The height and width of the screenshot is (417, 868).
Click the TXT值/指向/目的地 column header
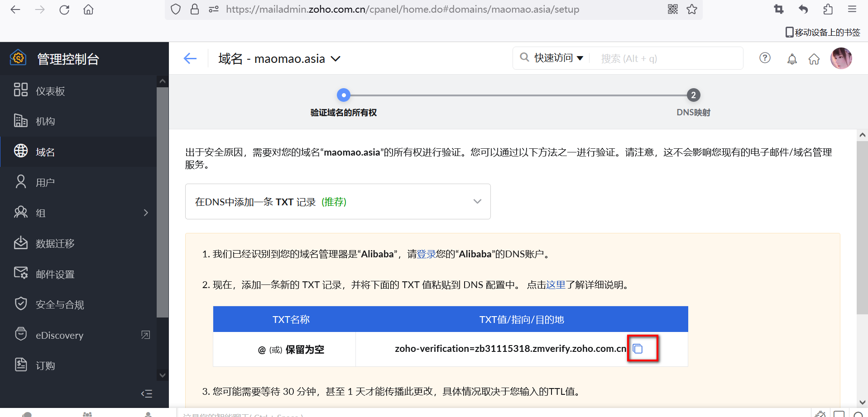pos(522,320)
